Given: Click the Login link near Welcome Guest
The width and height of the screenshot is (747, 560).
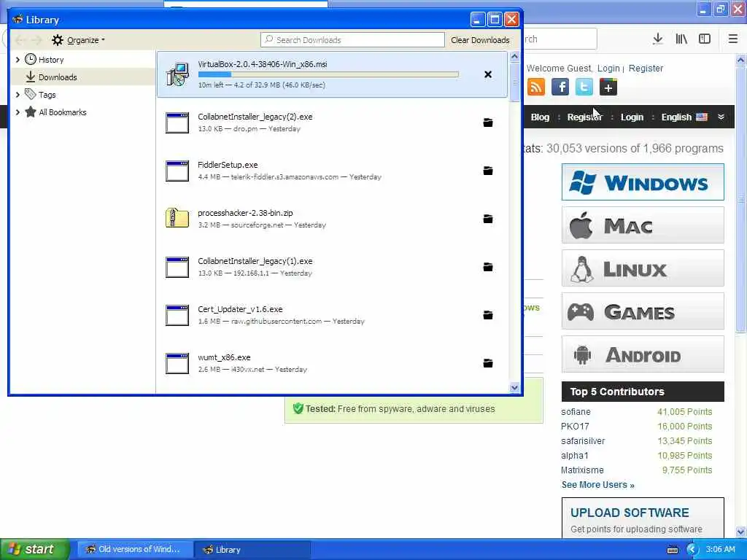Looking at the screenshot, I should click(608, 68).
